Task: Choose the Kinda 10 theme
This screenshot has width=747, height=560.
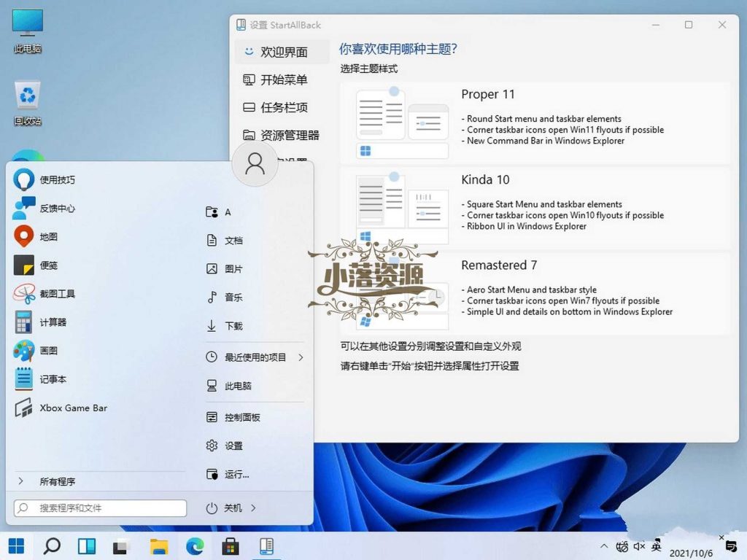Action: coord(535,209)
